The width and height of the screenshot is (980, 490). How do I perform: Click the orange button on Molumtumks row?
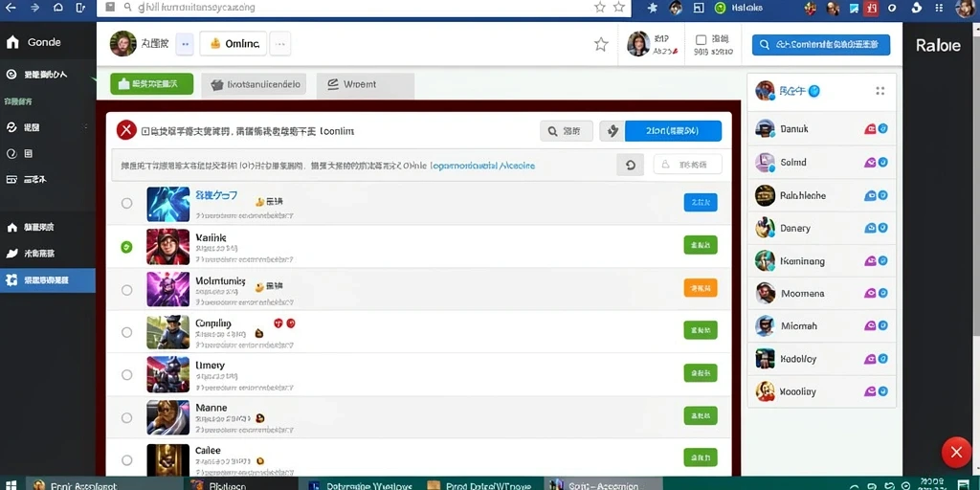(701, 287)
